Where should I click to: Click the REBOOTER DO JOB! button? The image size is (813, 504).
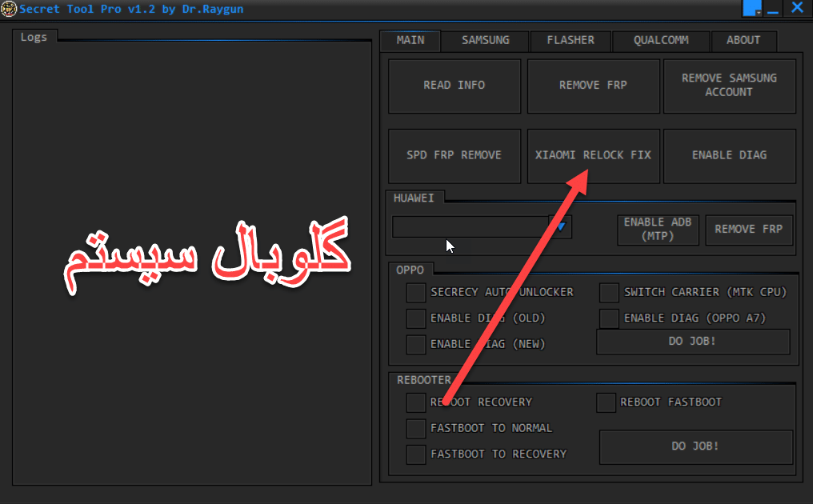click(696, 447)
